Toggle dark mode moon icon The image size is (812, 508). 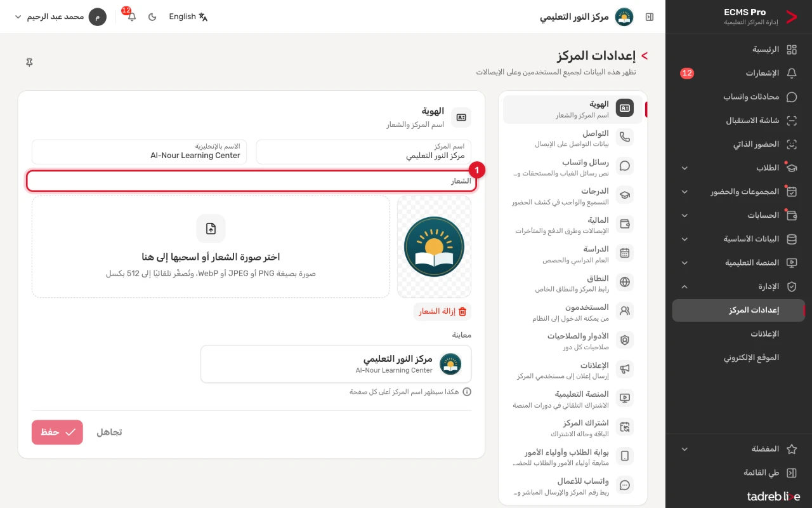pyautogui.click(x=152, y=17)
